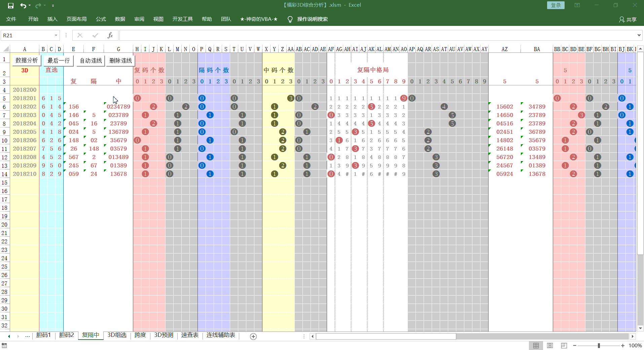
Task: Click the macro recording status bar icon
Action: 4,346
